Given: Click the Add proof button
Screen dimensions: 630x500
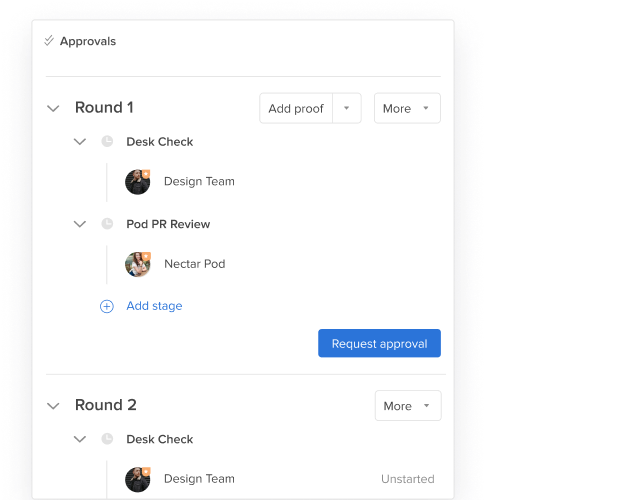Looking at the screenshot, I should pos(296,108).
